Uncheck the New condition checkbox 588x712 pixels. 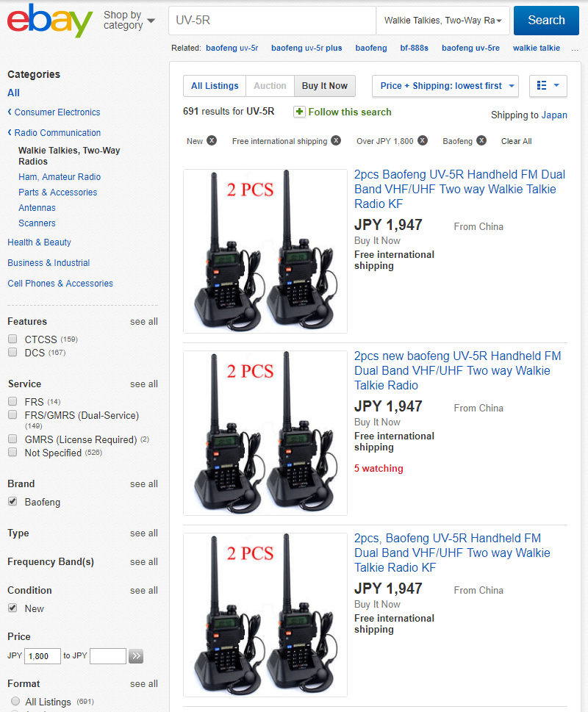(12, 608)
